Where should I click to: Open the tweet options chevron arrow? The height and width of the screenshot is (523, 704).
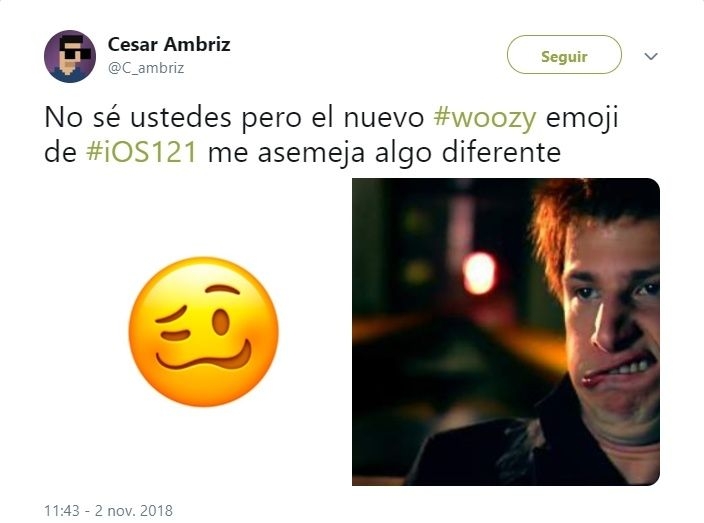click(x=651, y=56)
